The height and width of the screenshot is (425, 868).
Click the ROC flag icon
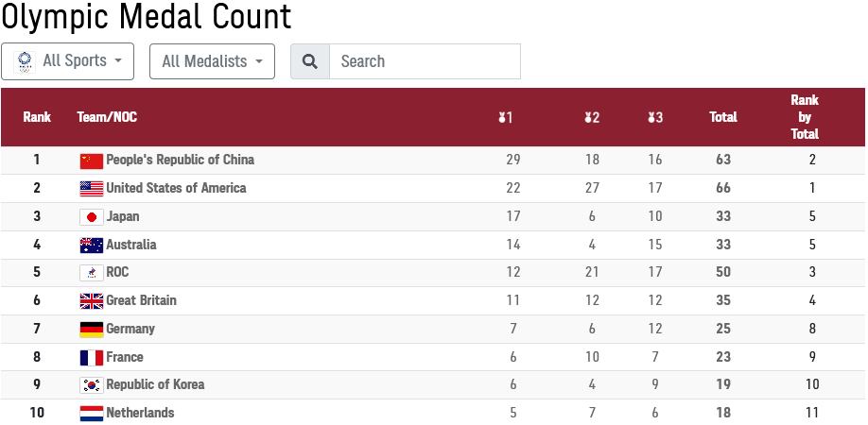tap(92, 272)
